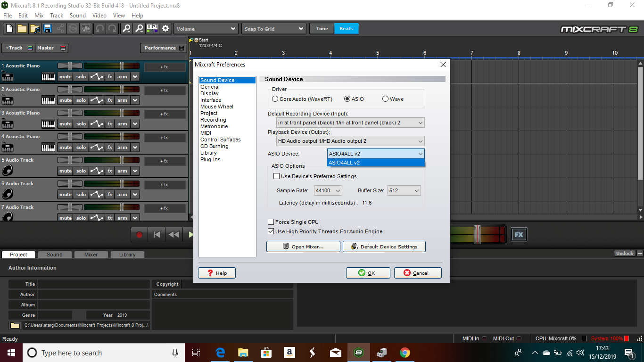Image resolution: width=644 pixels, height=362 pixels.
Task: Open the Playback Device (Output) dropdown
Action: coord(350,141)
